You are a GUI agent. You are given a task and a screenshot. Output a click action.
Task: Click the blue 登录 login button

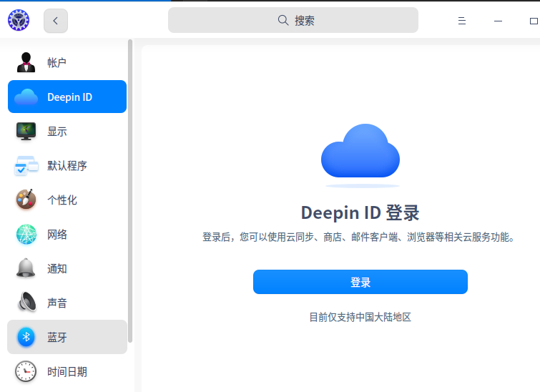[360, 282]
